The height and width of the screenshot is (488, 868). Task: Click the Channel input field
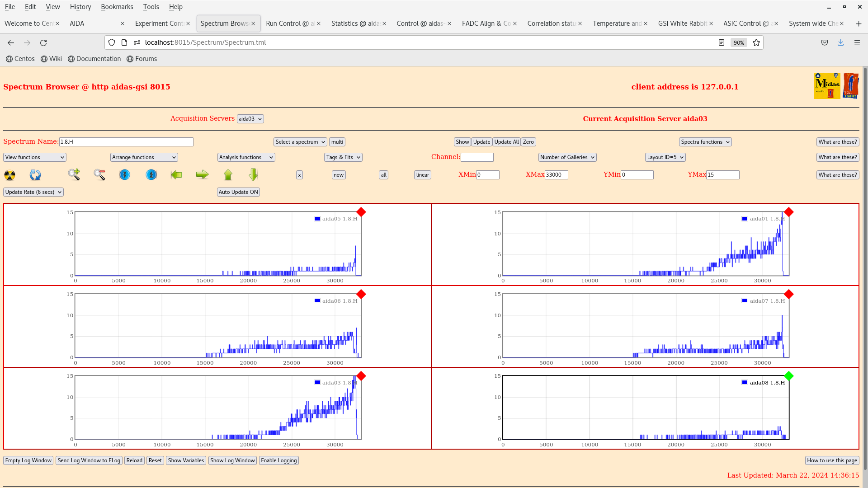(x=477, y=157)
